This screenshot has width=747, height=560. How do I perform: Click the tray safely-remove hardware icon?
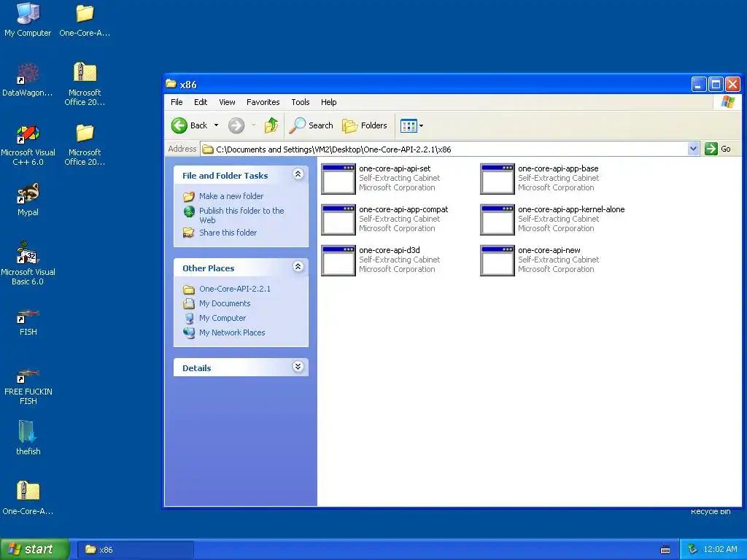tap(692, 549)
